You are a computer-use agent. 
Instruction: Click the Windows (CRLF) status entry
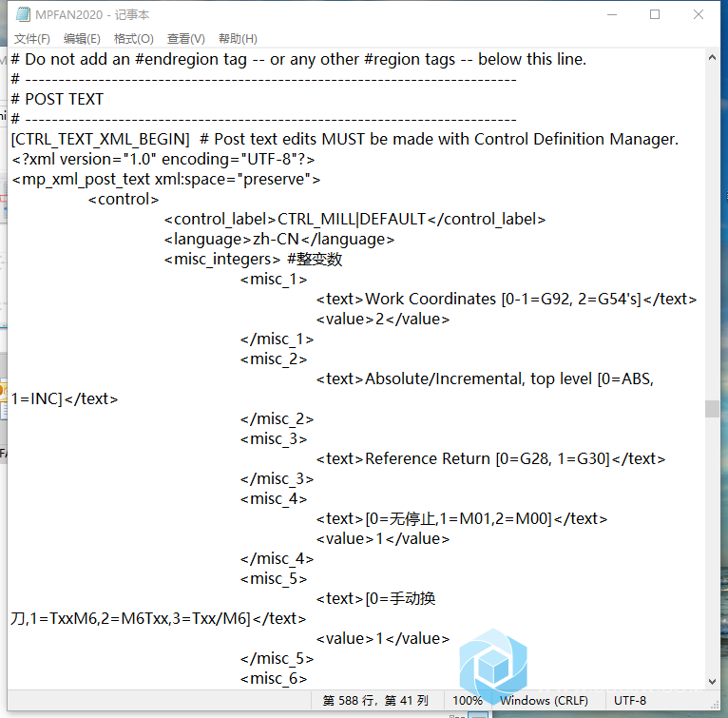point(544,700)
